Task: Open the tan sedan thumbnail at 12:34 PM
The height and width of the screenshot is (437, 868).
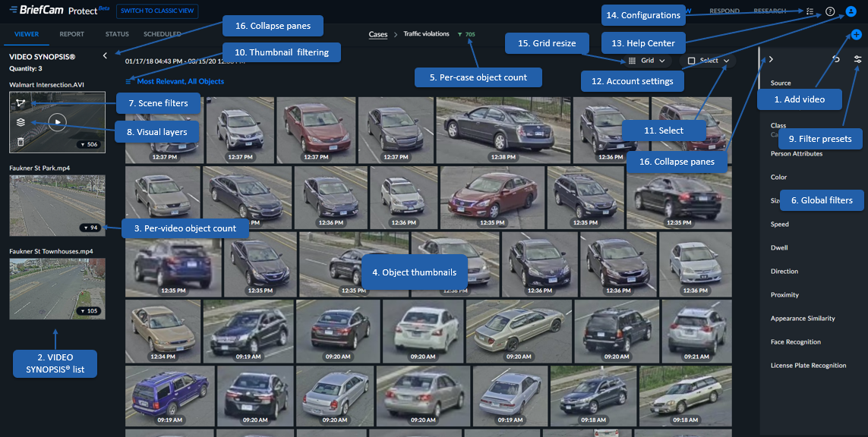Action: click(163, 331)
